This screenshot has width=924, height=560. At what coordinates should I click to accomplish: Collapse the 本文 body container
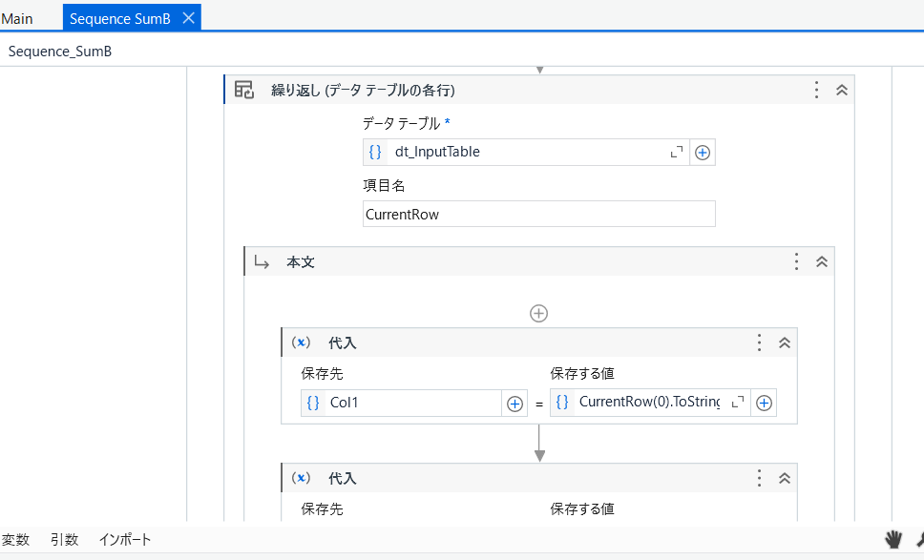tap(822, 261)
